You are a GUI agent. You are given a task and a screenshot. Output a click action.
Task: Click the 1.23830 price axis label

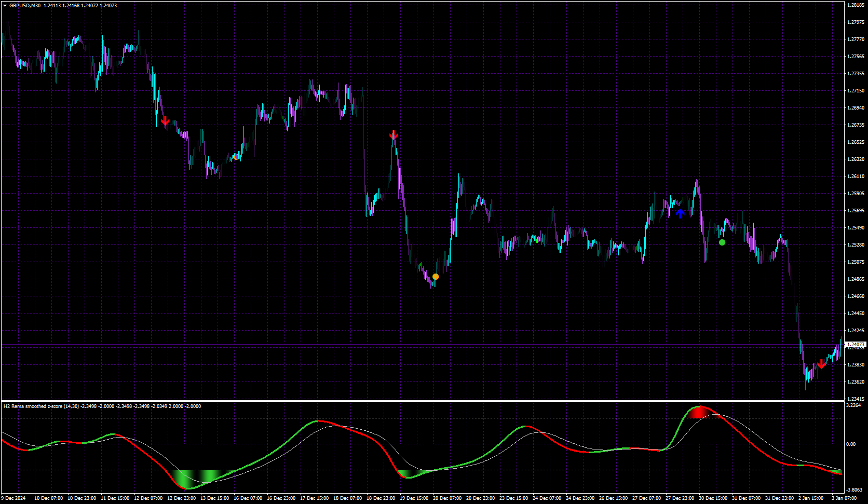pyautogui.click(x=856, y=365)
